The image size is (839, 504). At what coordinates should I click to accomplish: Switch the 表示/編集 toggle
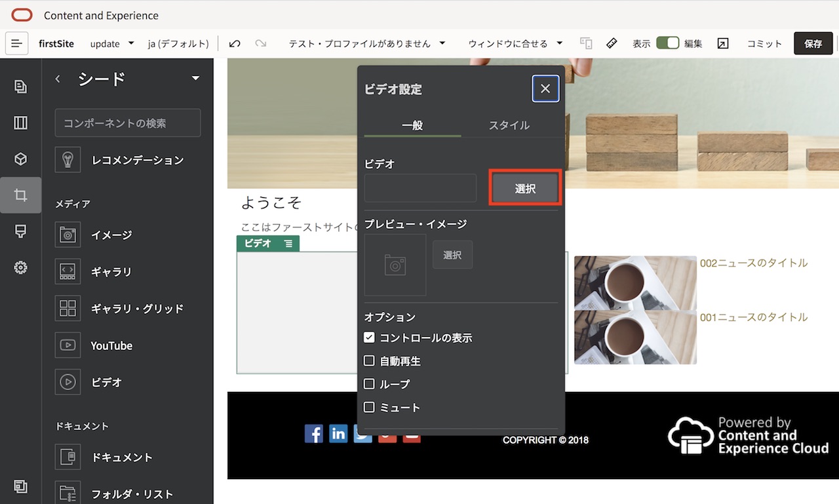[668, 41]
